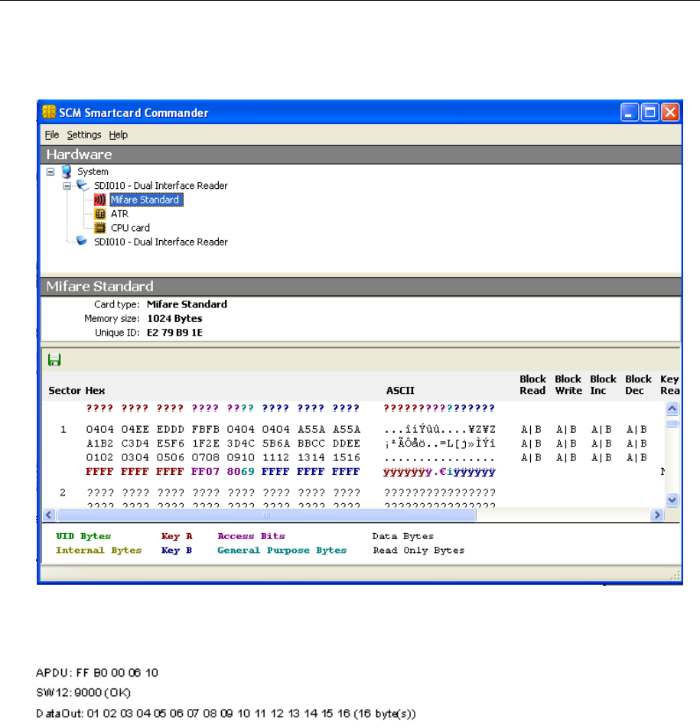Click hex value A1B2 in sector 1
The width and height of the screenshot is (700, 728).
click(99, 444)
